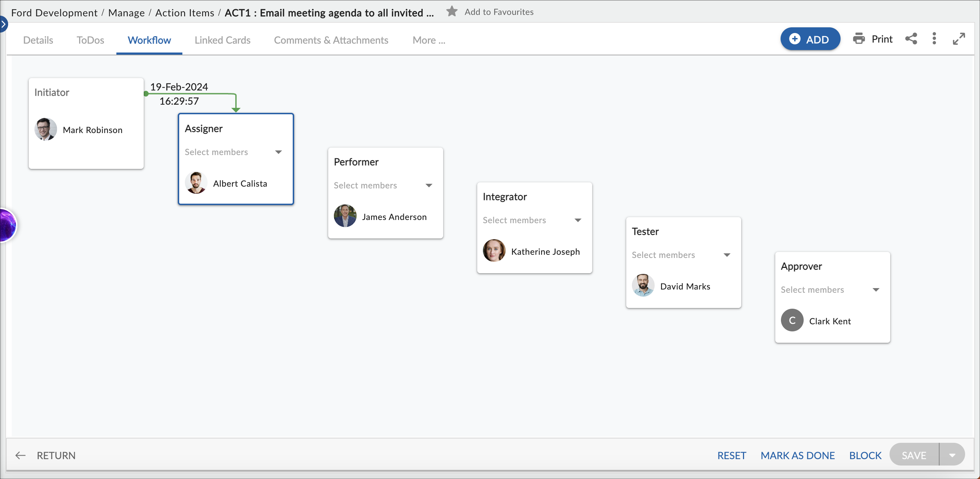Open Assigner select members dropdown

pos(278,152)
